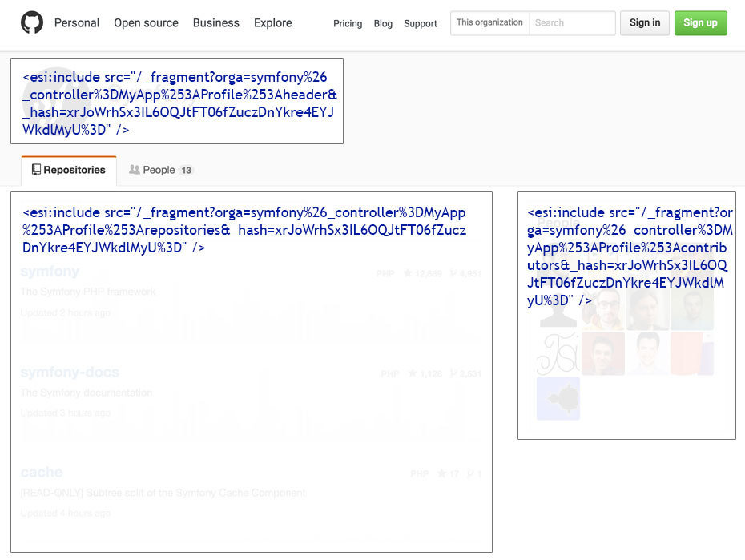Open the Personal navigation item
This screenshot has width=745, height=560.
[76, 22]
